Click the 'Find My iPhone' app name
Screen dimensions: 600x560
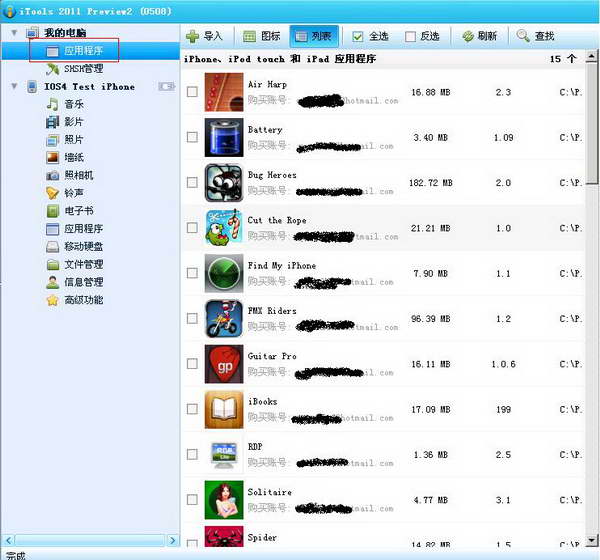click(282, 266)
